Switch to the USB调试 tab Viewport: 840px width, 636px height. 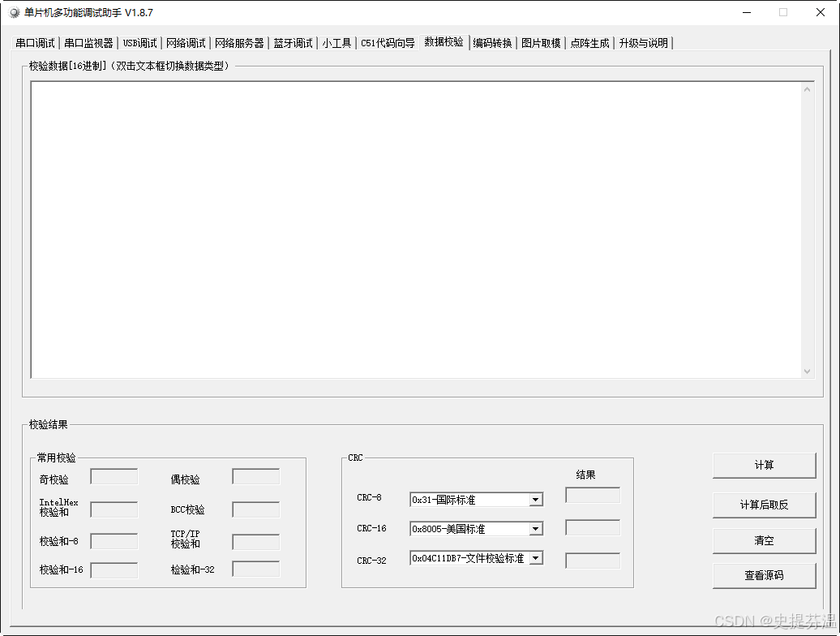tap(139, 43)
